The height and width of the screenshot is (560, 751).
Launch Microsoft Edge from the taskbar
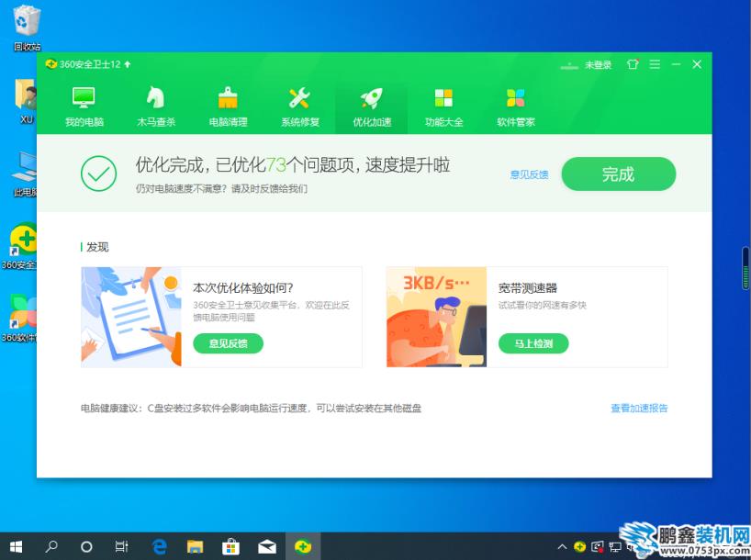point(160,546)
